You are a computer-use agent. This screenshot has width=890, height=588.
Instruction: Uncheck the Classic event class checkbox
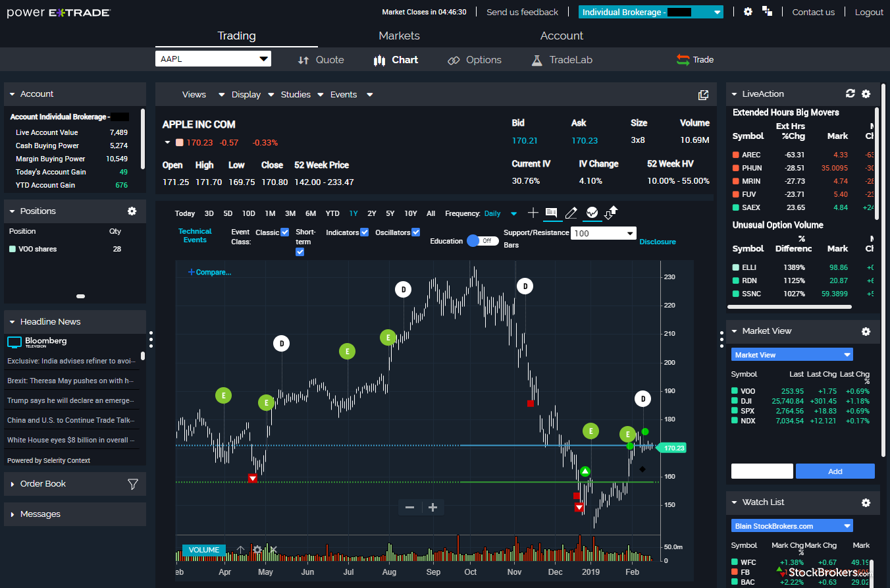[x=285, y=232]
